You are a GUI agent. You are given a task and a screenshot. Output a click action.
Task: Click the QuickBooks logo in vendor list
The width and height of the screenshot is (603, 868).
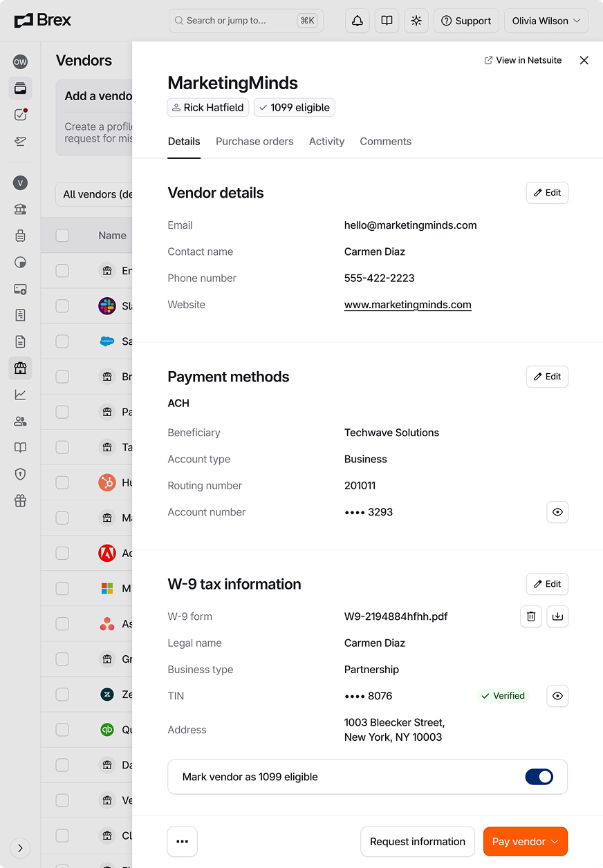106,730
